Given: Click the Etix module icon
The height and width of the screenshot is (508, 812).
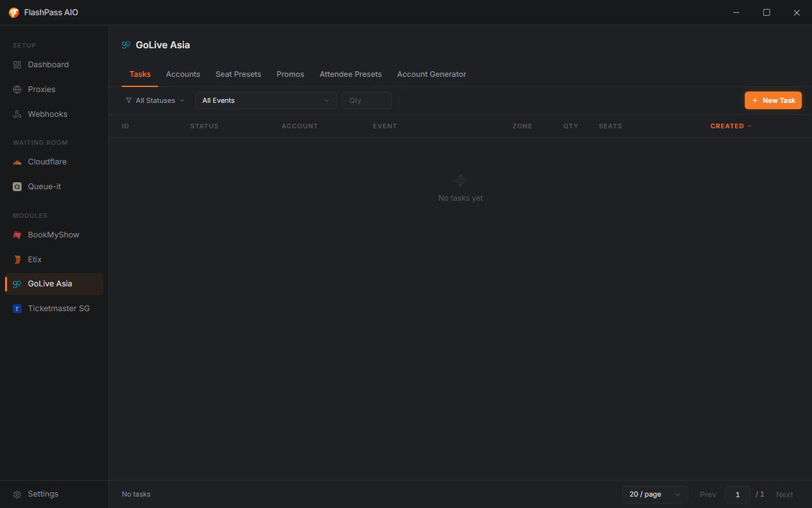Looking at the screenshot, I should pyautogui.click(x=17, y=260).
